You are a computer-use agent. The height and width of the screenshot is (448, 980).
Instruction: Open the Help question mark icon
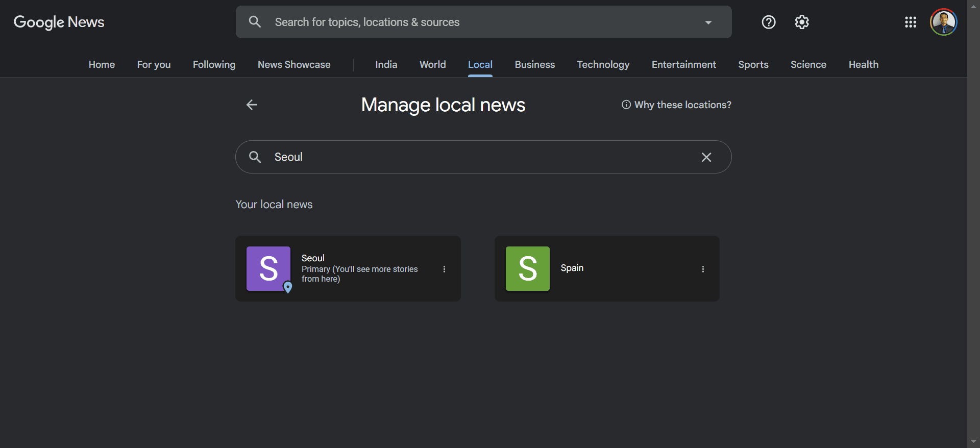pos(768,22)
